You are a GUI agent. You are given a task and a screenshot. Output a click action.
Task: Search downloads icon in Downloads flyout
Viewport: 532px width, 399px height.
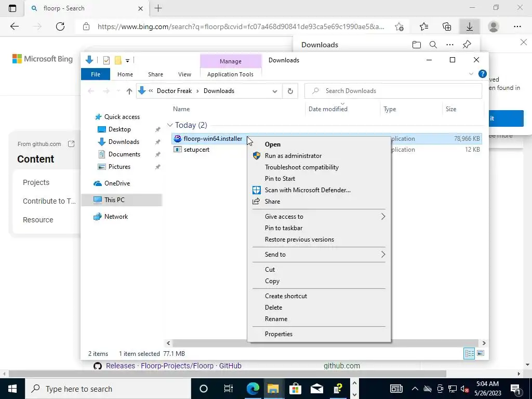coord(433,45)
